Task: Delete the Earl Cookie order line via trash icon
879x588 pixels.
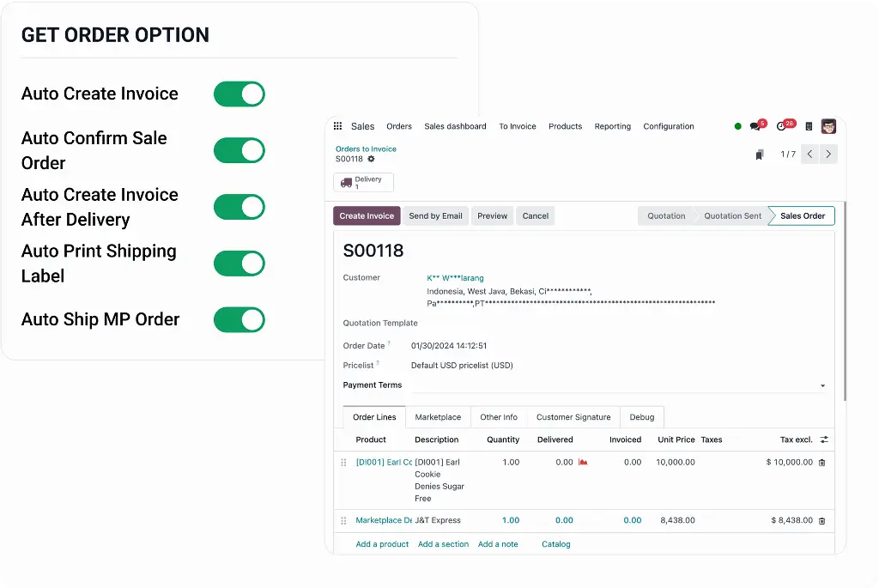Action: pyautogui.click(x=821, y=463)
